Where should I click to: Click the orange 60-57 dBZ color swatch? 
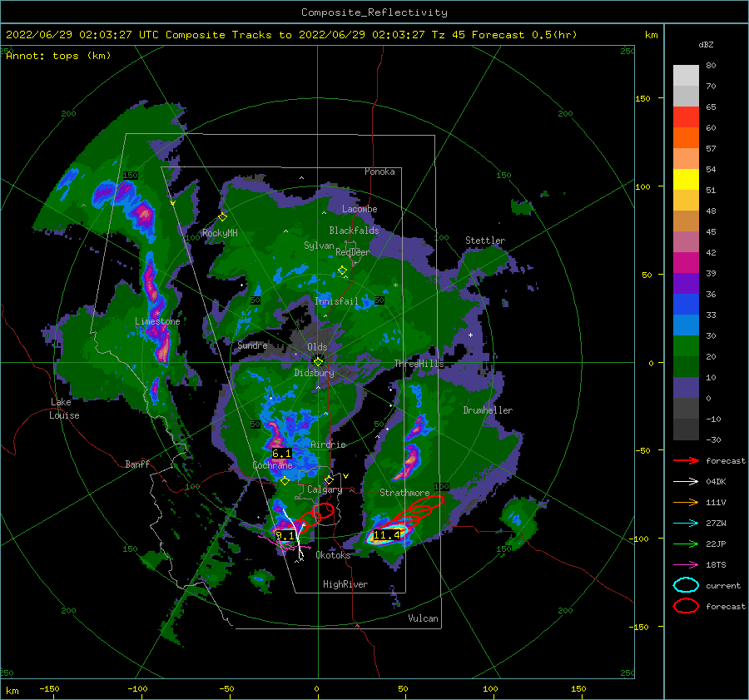pos(686,138)
